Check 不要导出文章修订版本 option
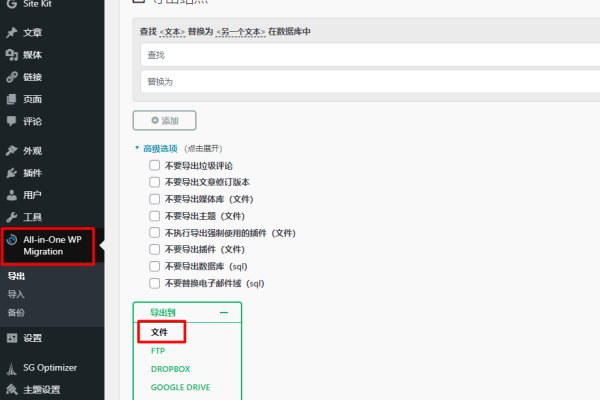The height and width of the screenshot is (400, 600). [x=155, y=182]
